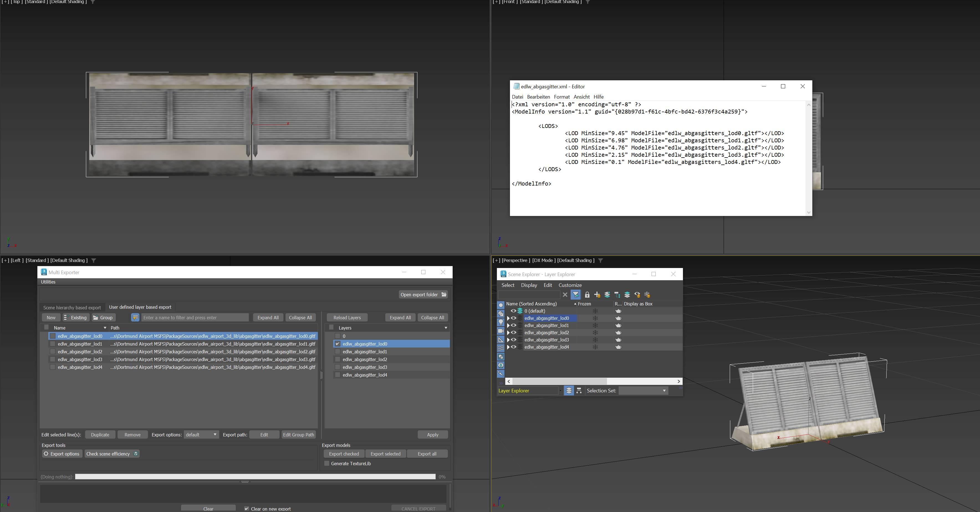Viewport: 980px width, 512px height.
Task: Expand edlw_abgasgitter_lod1 layer tree arrow
Action: tap(508, 325)
